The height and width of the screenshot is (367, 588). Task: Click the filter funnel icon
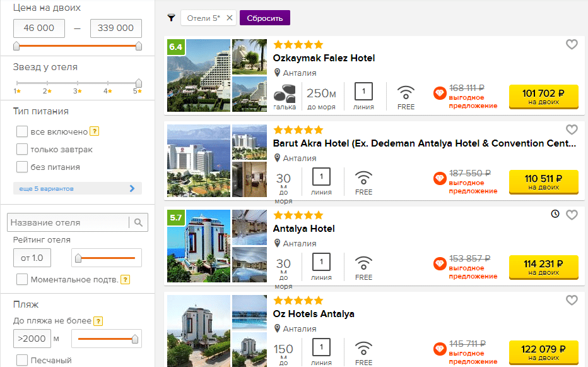click(172, 18)
